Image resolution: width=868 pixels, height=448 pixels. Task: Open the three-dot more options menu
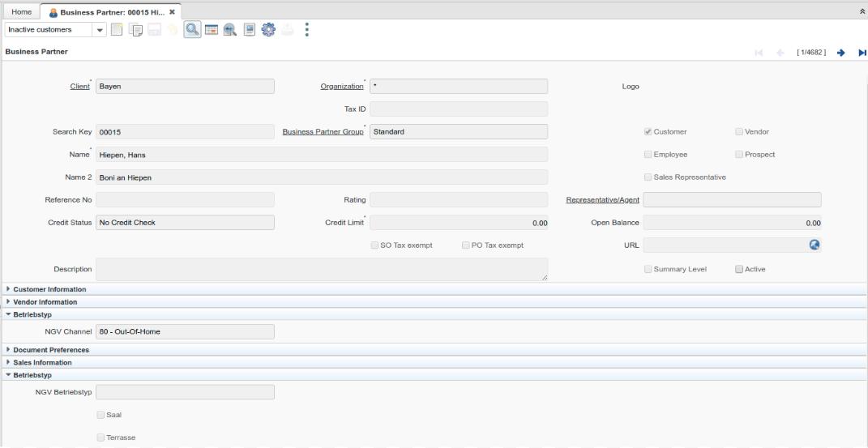pyautogui.click(x=306, y=30)
